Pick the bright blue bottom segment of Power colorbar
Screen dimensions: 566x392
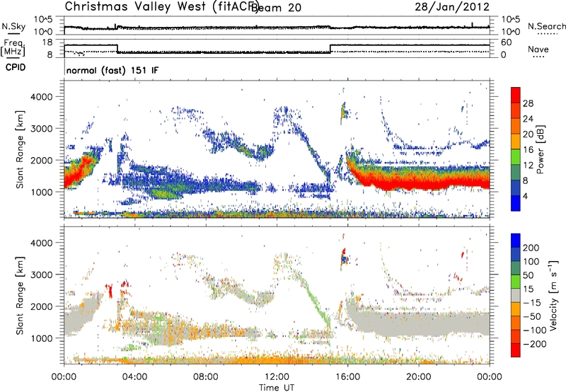[x=516, y=203]
